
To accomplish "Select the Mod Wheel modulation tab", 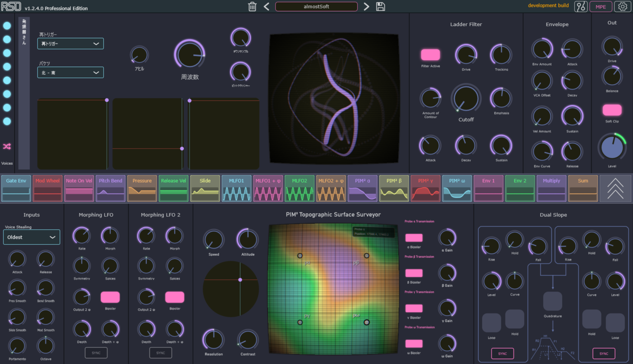I will point(48,188).
